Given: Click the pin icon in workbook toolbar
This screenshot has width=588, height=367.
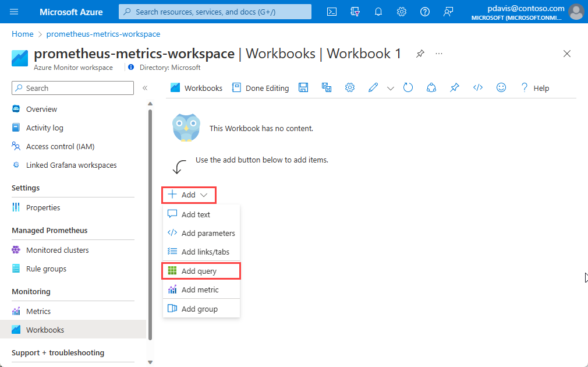Looking at the screenshot, I should click(x=455, y=88).
